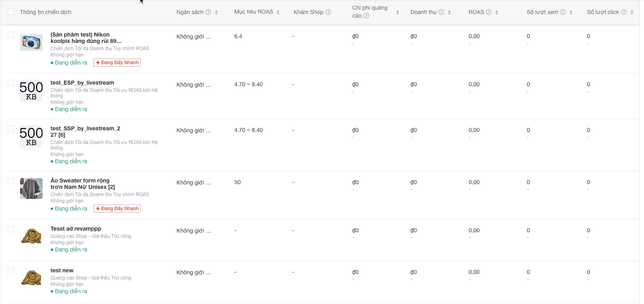
Task: Click the help icon beside Khám Shop
Action: (328, 12)
